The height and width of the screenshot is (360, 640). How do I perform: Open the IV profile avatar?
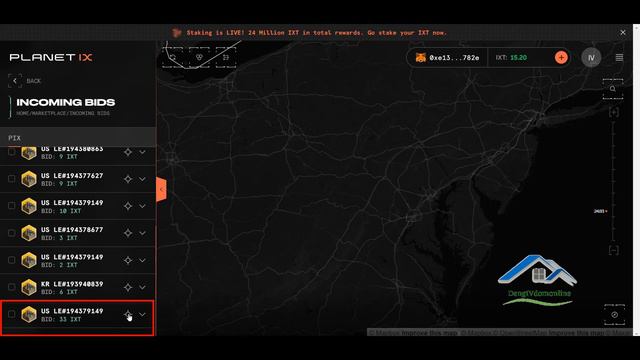pyautogui.click(x=591, y=58)
